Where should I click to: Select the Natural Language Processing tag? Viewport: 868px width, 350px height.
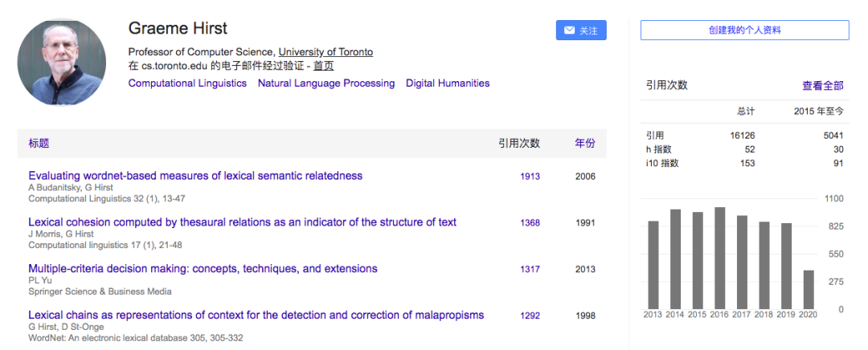(326, 83)
